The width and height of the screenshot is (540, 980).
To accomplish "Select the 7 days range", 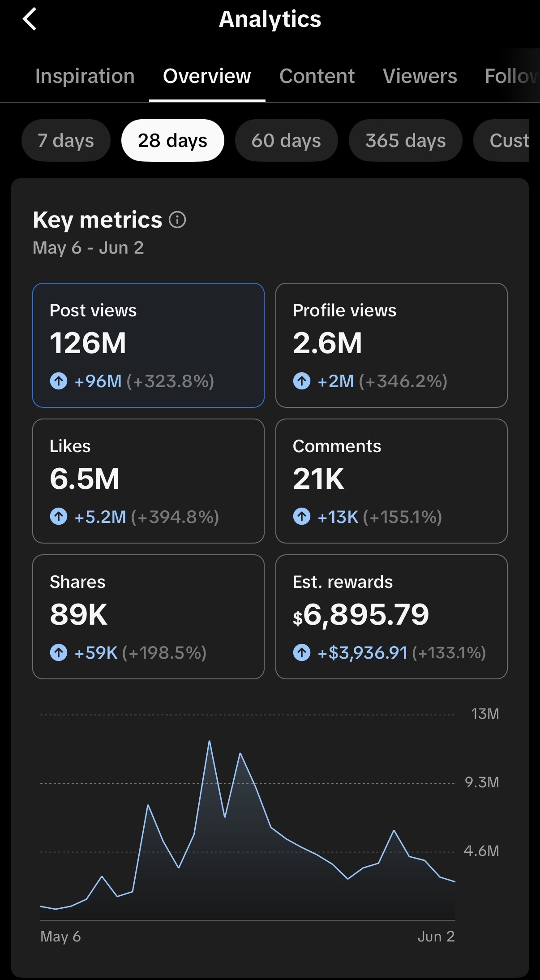I will click(66, 140).
